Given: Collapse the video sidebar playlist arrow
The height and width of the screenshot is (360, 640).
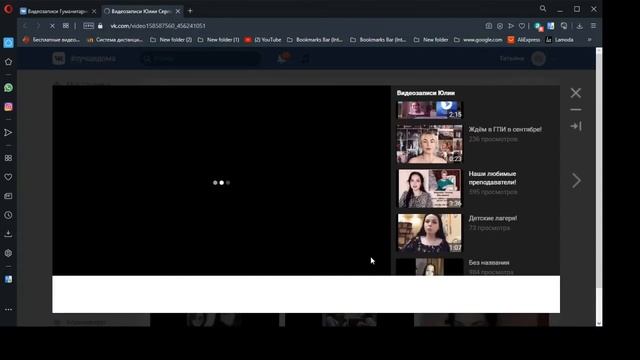Looking at the screenshot, I should [576, 126].
